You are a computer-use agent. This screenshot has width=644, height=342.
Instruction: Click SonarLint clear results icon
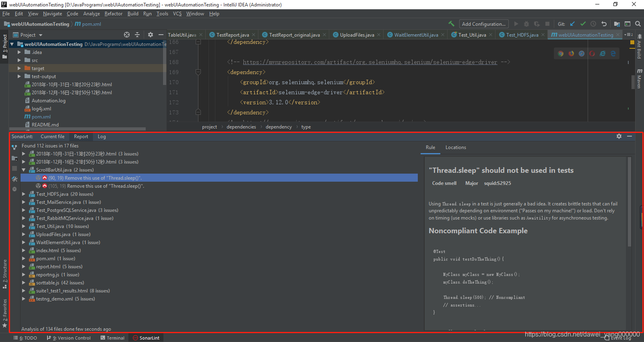(x=14, y=189)
